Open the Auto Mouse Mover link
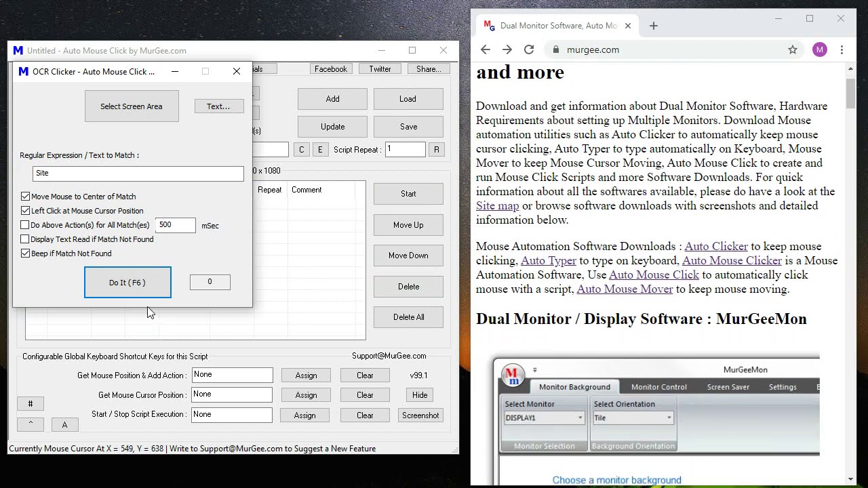The width and height of the screenshot is (868, 488). point(625,289)
